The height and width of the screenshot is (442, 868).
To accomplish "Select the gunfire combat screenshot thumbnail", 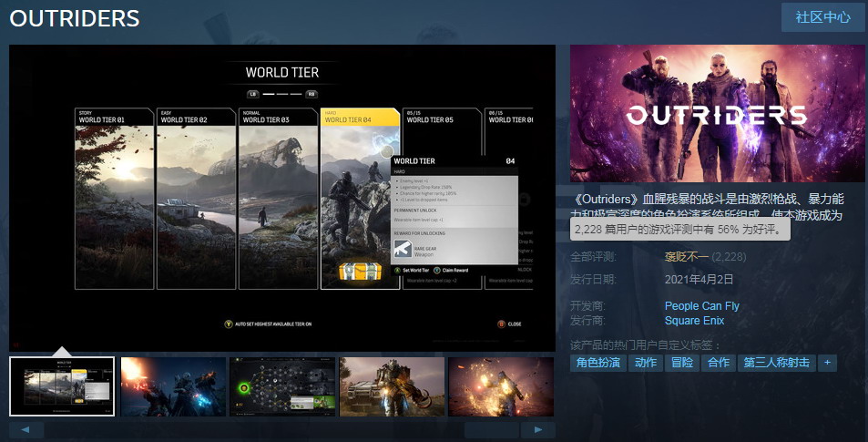I will click(x=173, y=386).
